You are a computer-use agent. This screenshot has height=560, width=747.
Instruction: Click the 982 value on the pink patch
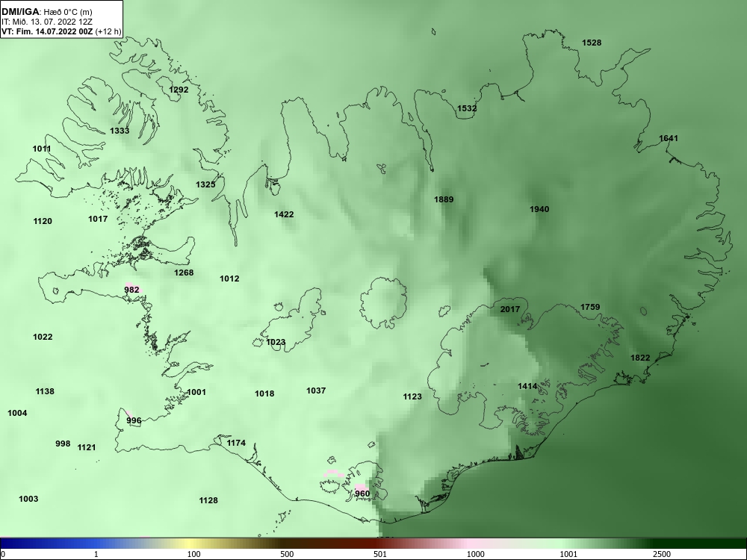point(132,290)
